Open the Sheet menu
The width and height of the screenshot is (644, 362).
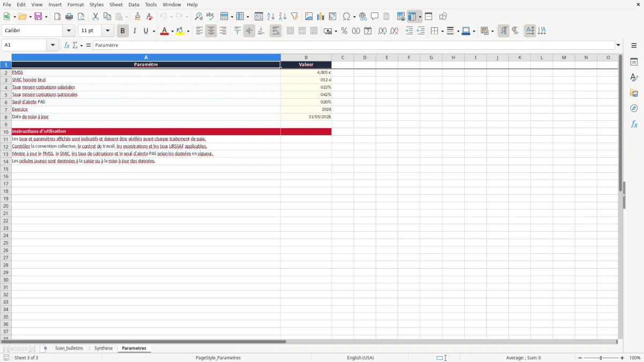[116, 4]
